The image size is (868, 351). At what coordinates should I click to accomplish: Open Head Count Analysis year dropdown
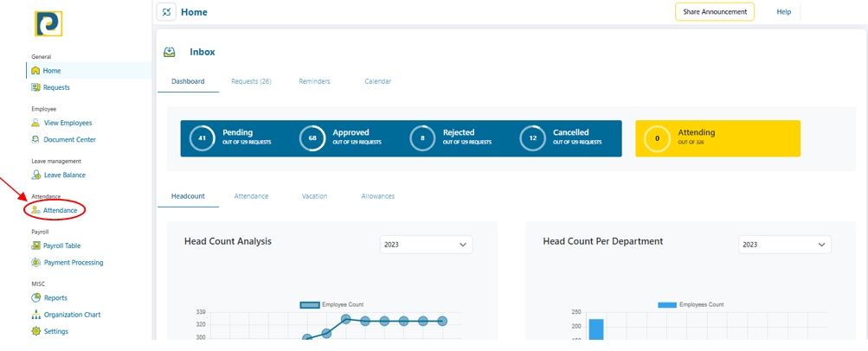point(426,245)
